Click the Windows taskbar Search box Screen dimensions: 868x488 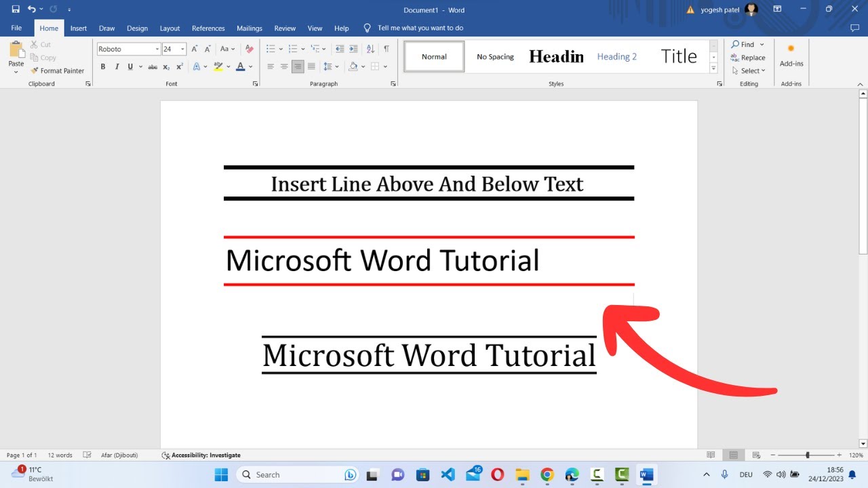coord(297,474)
